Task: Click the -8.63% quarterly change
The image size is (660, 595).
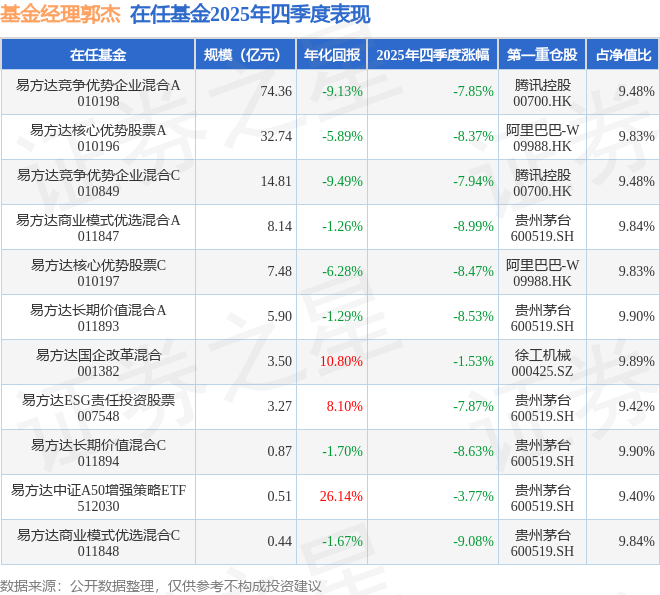Action: [x=473, y=452]
